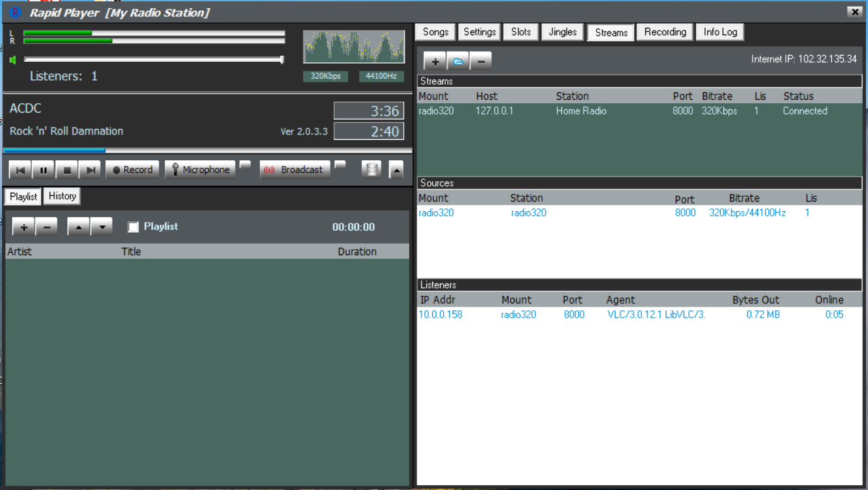Open stream file using the folder icon
868x490 pixels.
click(x=458, y=62)
